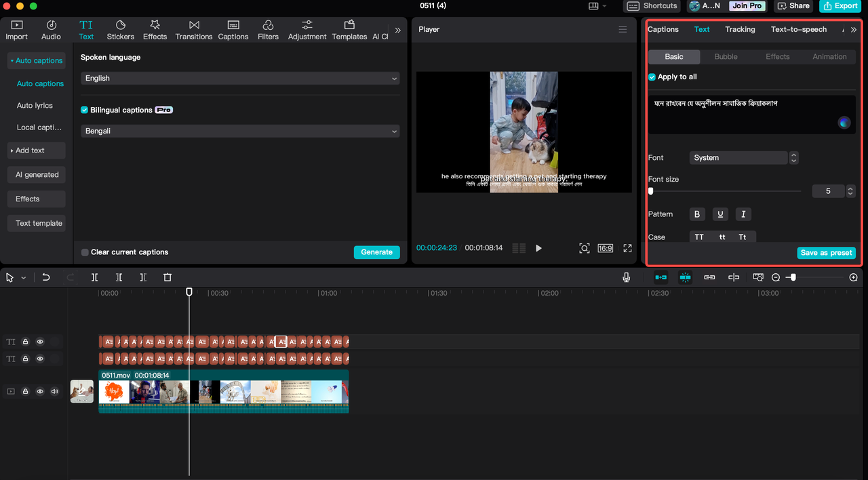Open the layout menu in title bar
This screenshot has height=480, width=868.
point(597,5)
